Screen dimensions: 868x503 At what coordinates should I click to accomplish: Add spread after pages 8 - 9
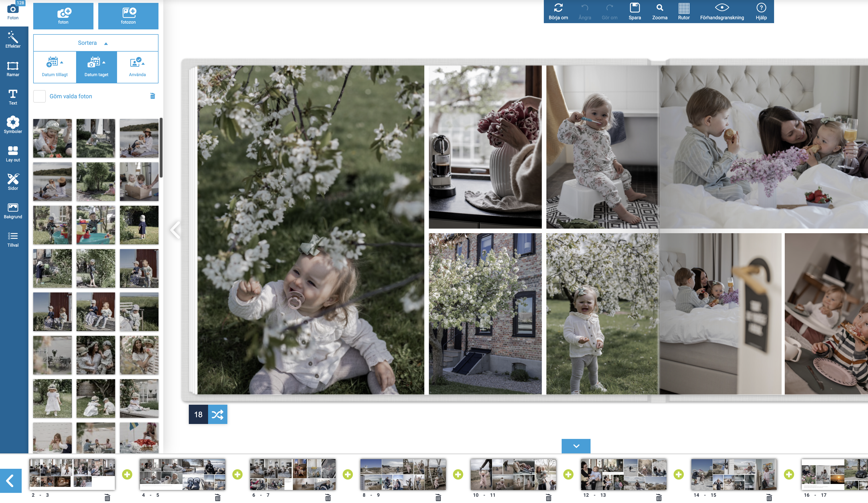458,474
